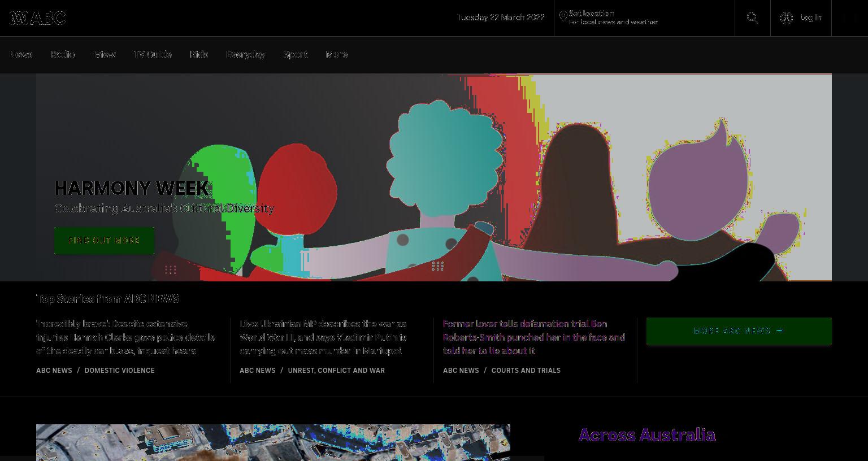
Task: Click ABC News beside Courts and Trials
Action: [461, 371]
